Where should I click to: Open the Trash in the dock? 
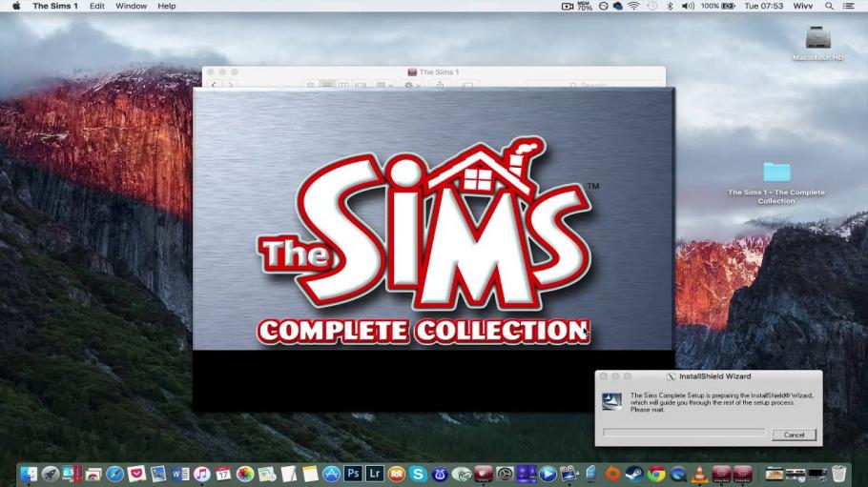coord(838,473)
